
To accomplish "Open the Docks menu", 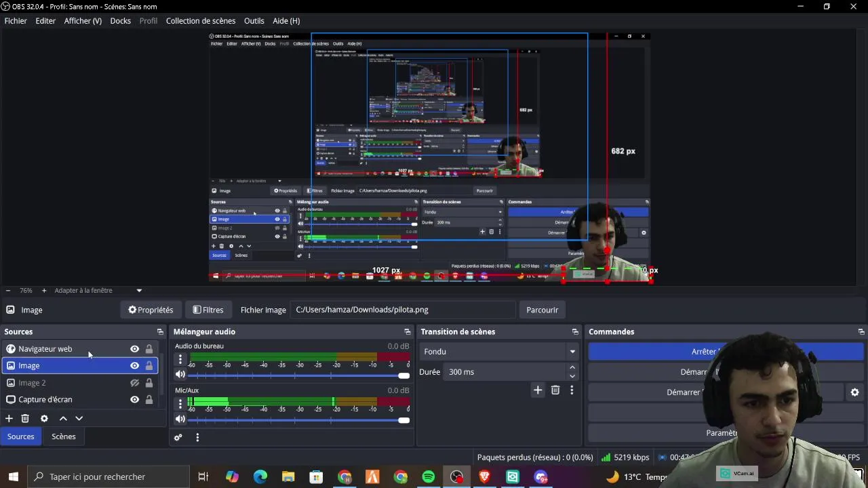I will pos(120,21).
